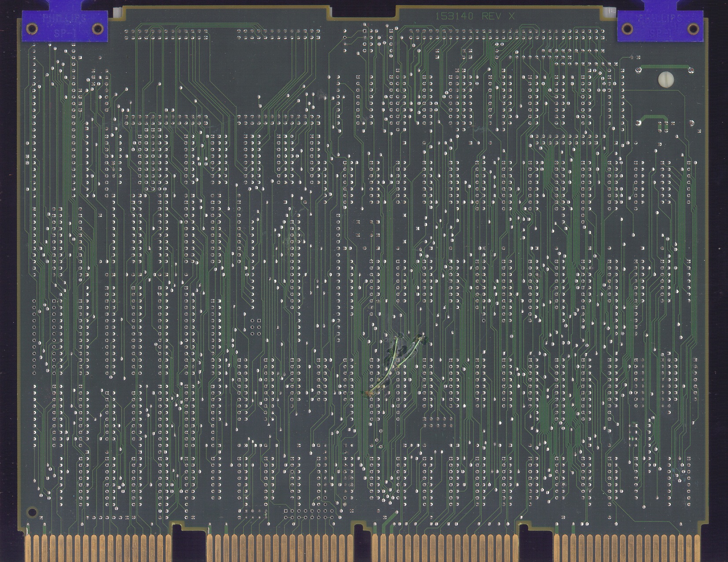
Task: Select the third gold edge connector group
Action: point(446,547)
